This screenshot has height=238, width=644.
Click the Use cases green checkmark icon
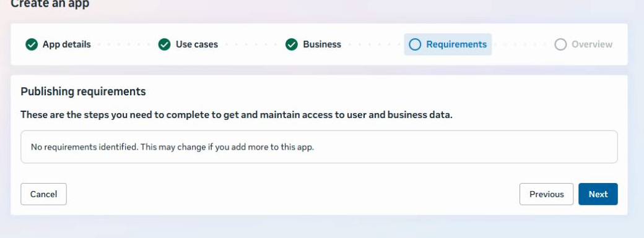click(x=164, y=45)
